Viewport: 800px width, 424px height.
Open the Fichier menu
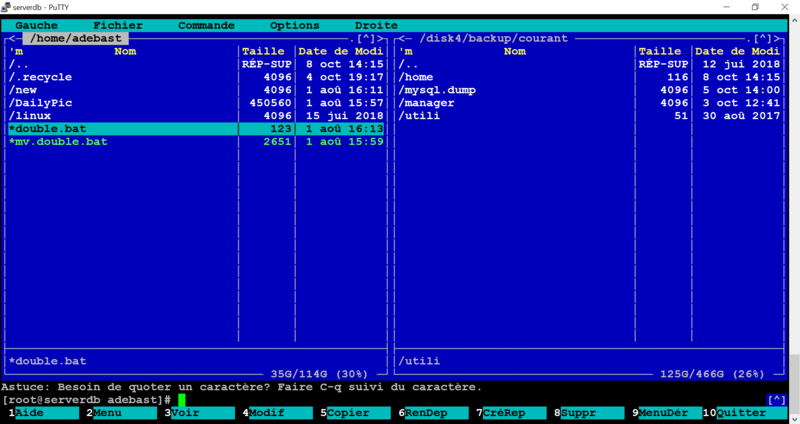(118, 26)
